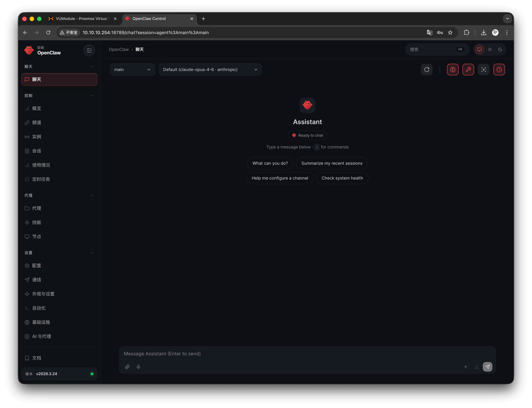532x408 pixels.
Task: Click the plus icon in message box
Action: click(x=466, y=367)
